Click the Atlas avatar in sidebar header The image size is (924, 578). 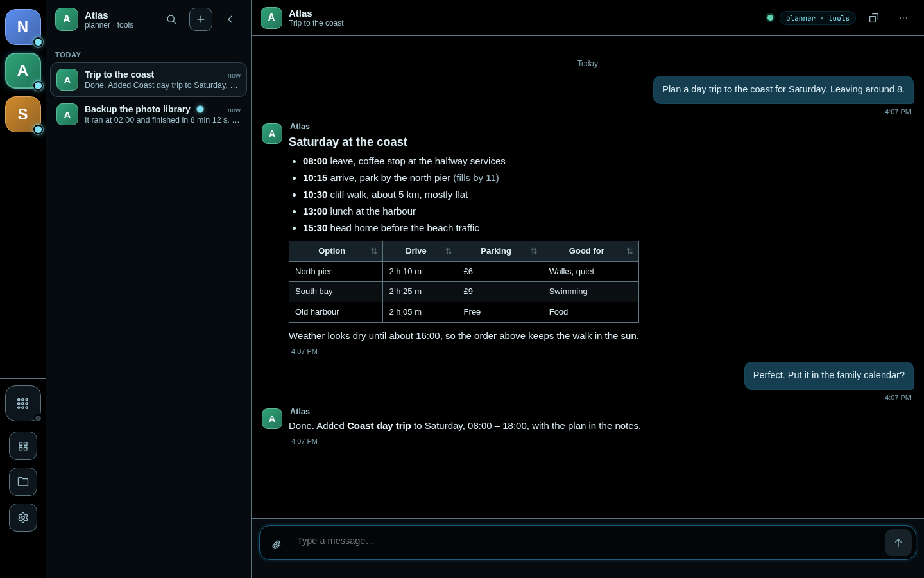[67, 19]
